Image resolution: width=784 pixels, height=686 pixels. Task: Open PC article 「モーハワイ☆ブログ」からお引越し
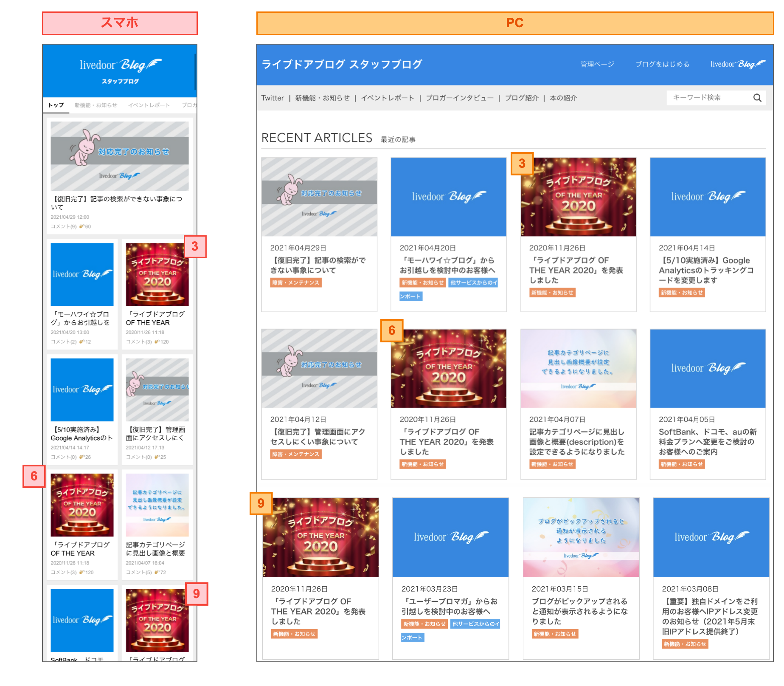point(447,265)
